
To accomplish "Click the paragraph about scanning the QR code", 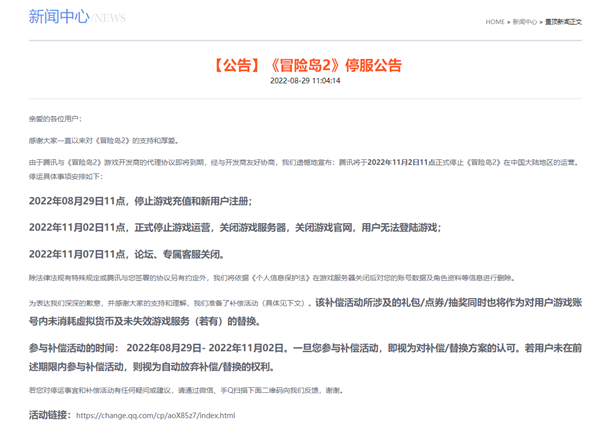I will coord(186,390).
